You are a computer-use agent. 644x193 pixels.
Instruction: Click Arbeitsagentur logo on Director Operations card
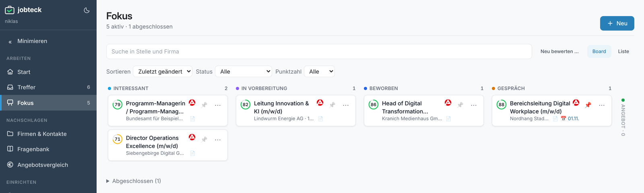point(192,137)
